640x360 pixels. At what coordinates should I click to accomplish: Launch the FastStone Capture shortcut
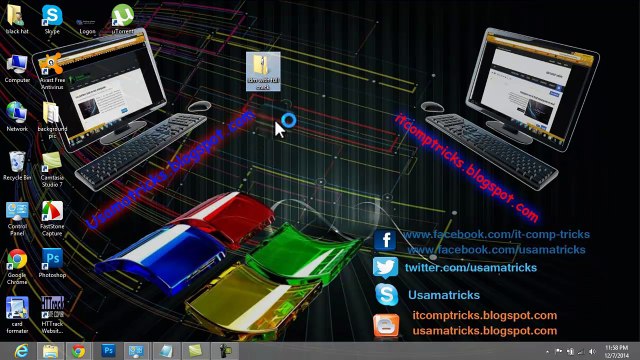tap(52, 218)
